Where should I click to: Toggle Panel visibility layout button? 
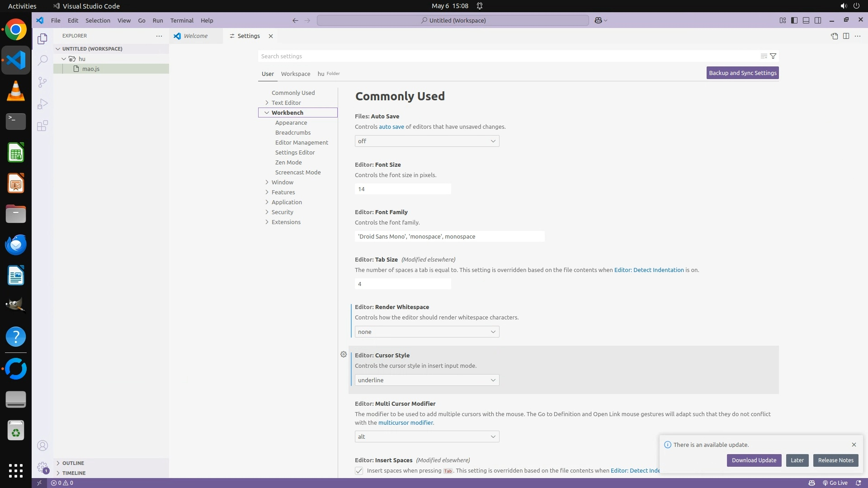coord(806,20)
